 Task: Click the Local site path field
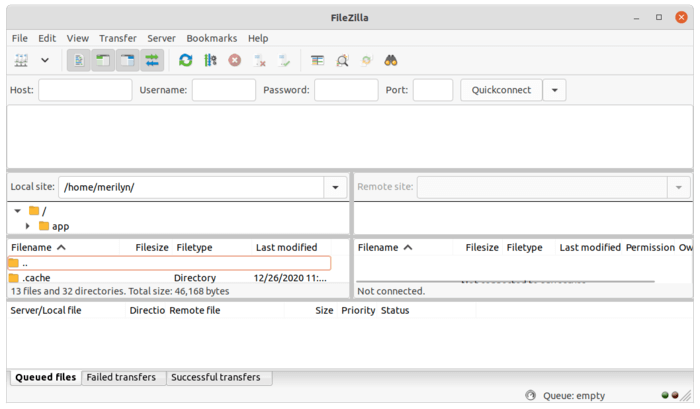coord(191,188)
